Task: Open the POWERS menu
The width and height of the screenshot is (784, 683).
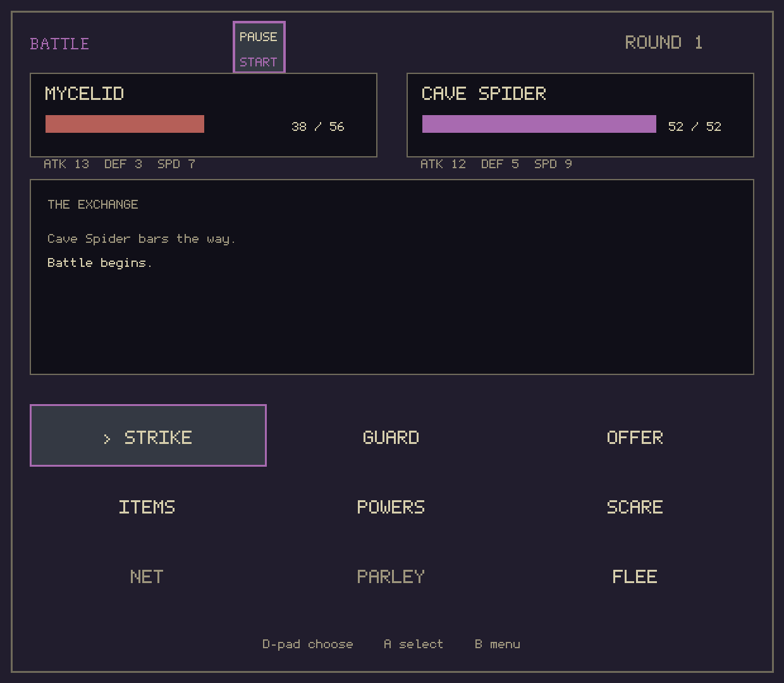Action: click(x=391, y=507)
